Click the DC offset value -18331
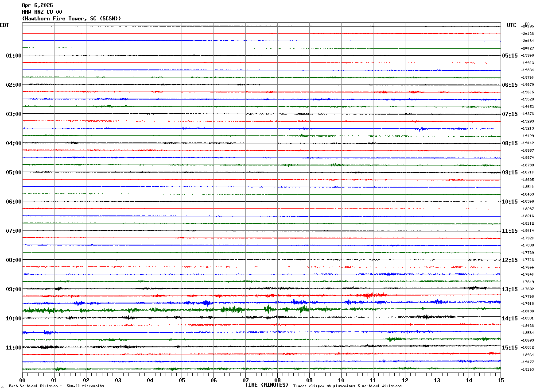Screen dimensions: 536x392 [x=528, y=318]
